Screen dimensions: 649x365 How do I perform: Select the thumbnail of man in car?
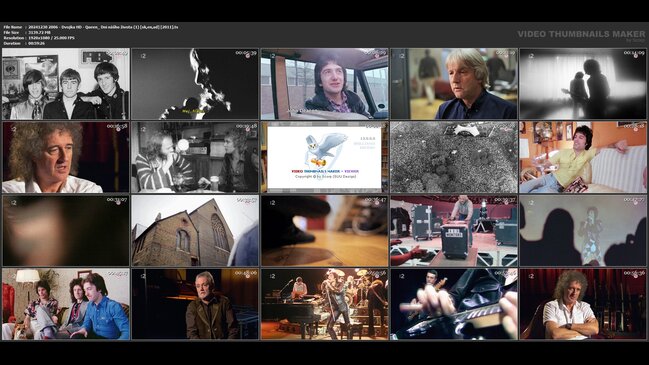point(324,84)
